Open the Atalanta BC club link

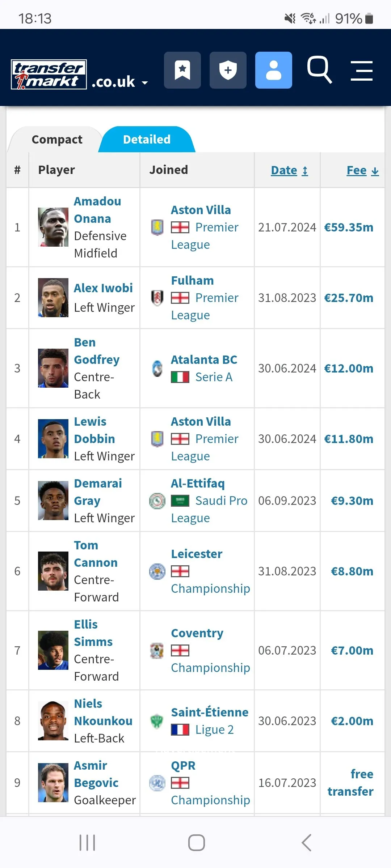click(204, 359)
